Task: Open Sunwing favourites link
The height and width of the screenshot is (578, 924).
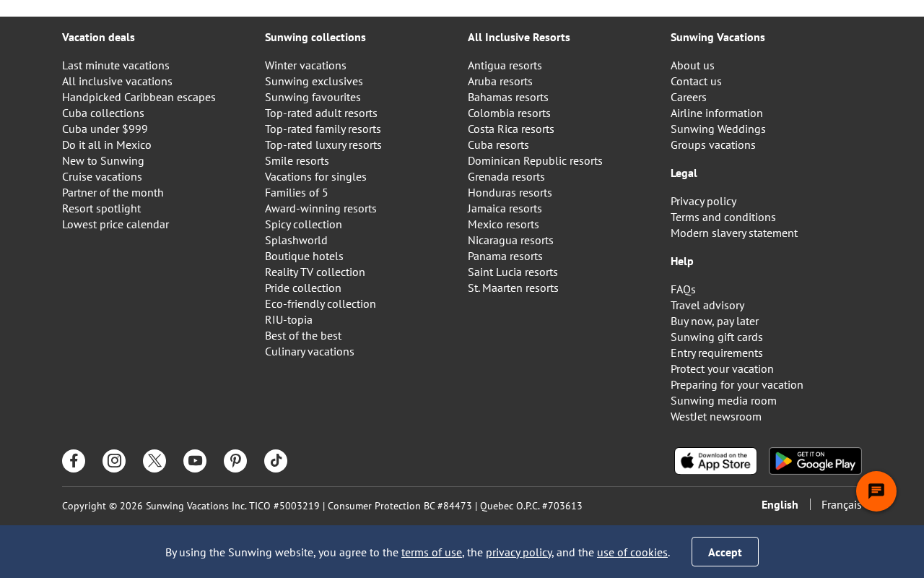Action: (x=313, y=97)
